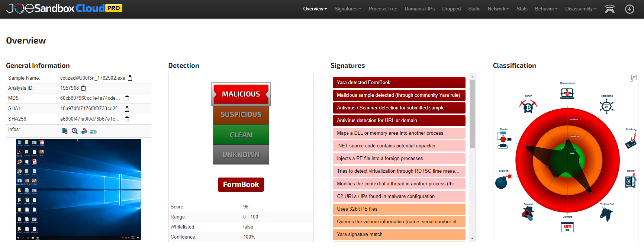
Task: Open 'Maps a DLL or memory area' signature
Action: coord(399,133)
